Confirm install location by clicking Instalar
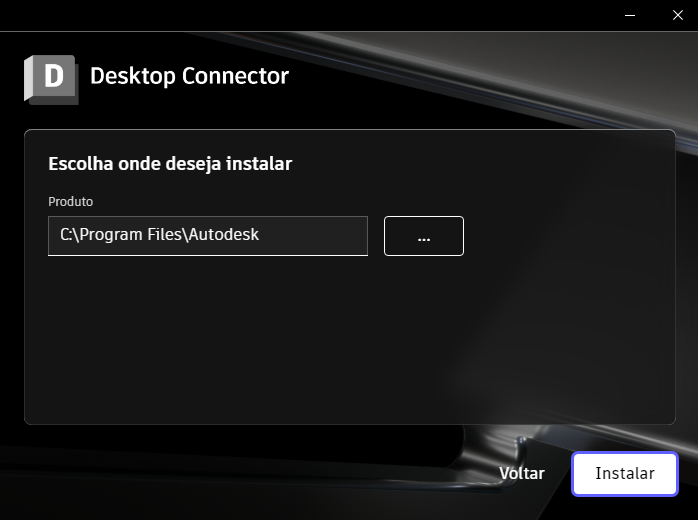This screenshot has width=698, height=520. (x=625, y=474)
